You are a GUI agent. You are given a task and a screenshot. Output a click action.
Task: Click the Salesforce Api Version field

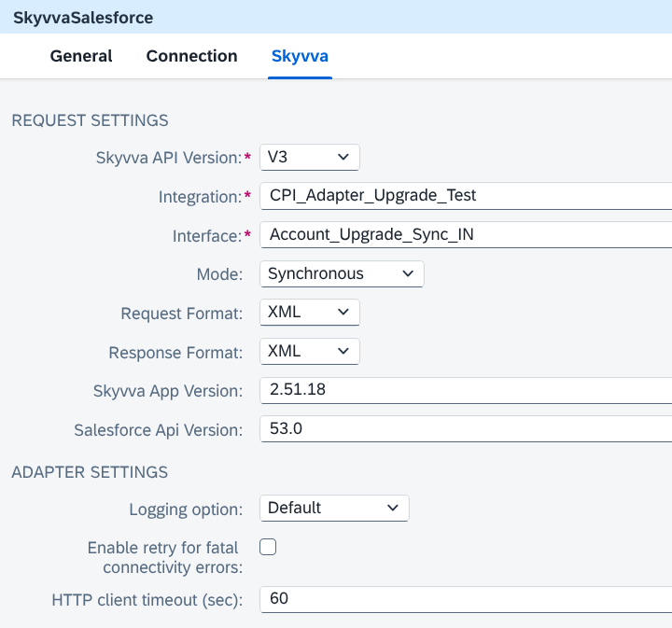click(466, 429)
